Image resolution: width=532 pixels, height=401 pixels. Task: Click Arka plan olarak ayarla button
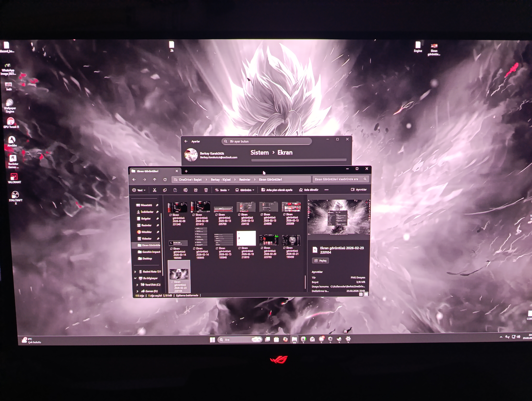pyautogui.click(x=277, y=190)
